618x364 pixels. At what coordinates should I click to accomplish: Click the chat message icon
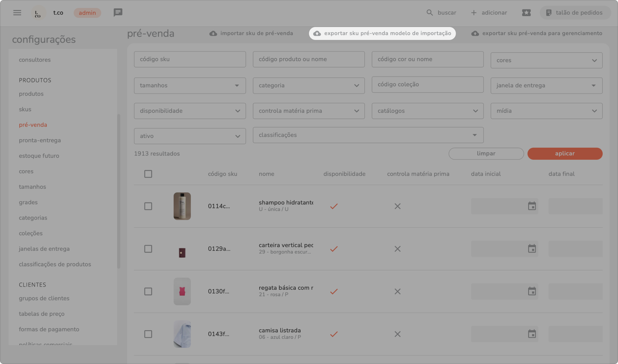pos(118,13)
